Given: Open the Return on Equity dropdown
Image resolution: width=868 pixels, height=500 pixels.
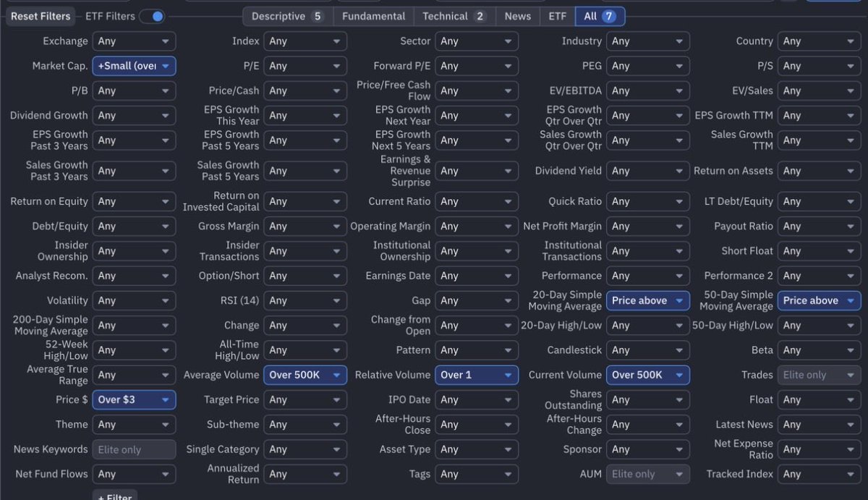Looking at the screenshot, I should [134, 201].
